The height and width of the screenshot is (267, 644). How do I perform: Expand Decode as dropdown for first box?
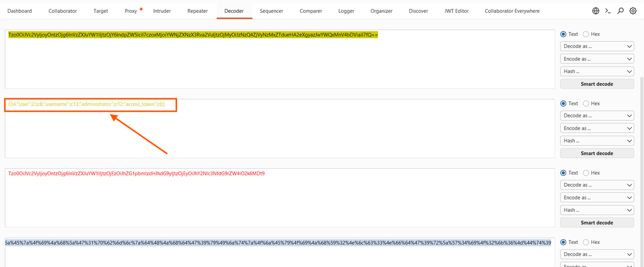point(597,47)
